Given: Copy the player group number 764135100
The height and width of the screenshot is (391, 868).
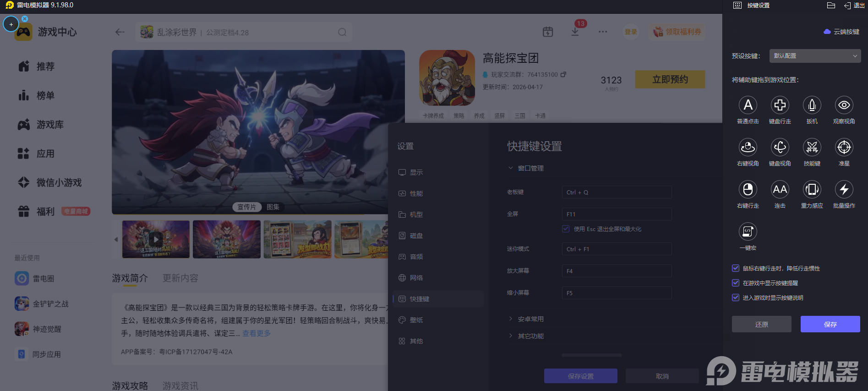Looking at the screenshot, I should 563,74.
